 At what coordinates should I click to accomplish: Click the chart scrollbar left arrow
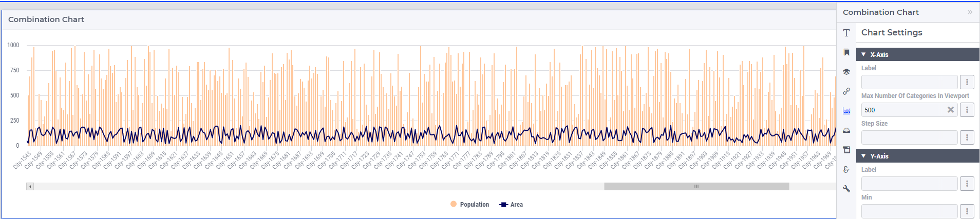[30, 187]
